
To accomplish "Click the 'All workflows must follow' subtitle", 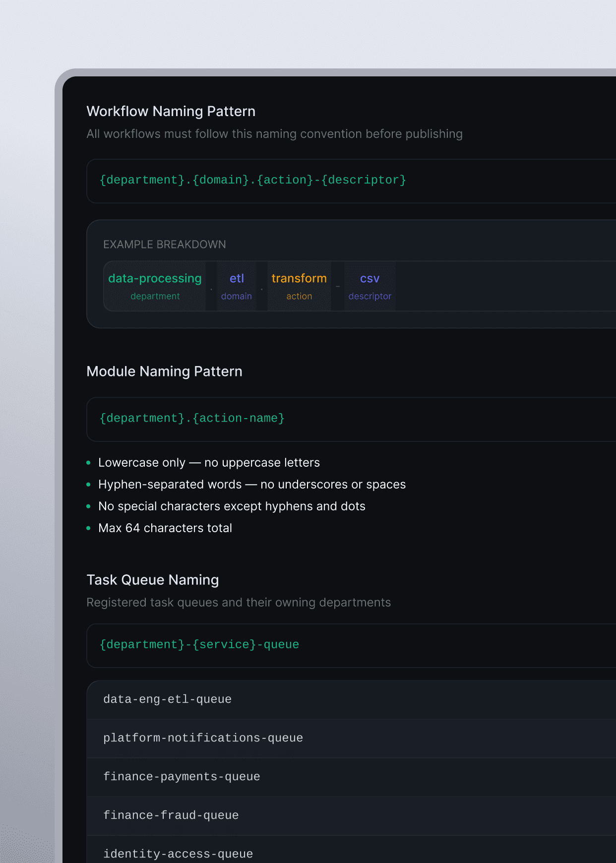I will coord(274,134).
